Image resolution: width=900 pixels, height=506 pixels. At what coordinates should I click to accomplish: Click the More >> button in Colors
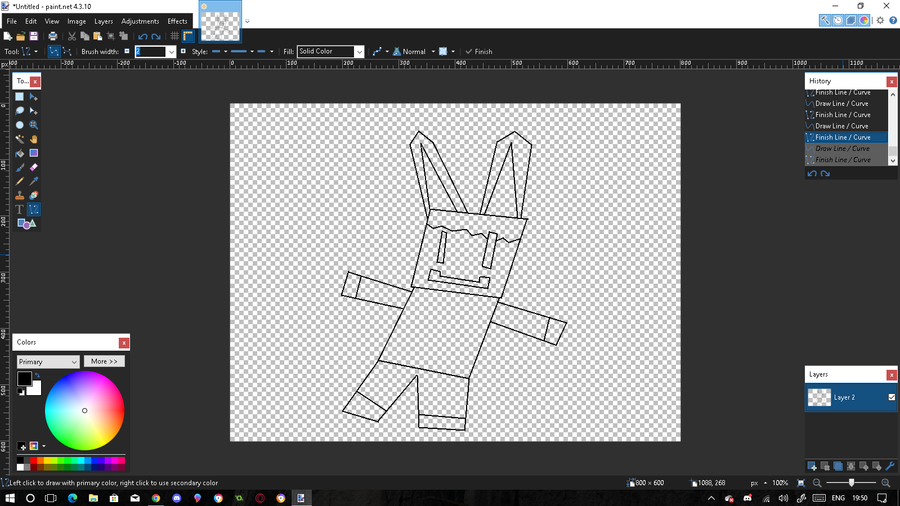104,361
